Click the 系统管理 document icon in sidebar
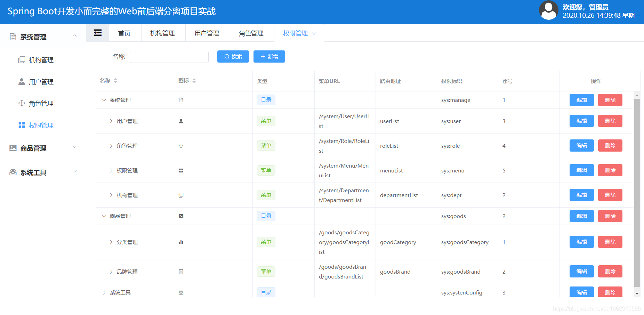The image size is (644, 315). point(13,37)
